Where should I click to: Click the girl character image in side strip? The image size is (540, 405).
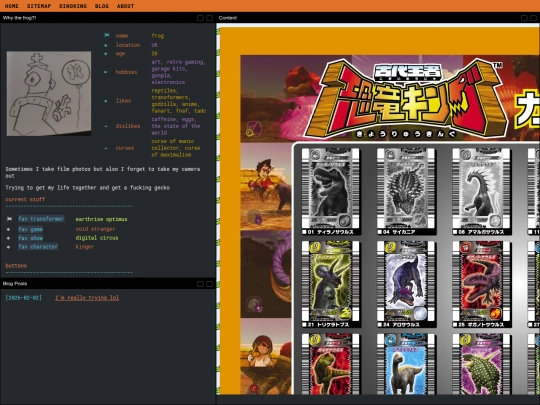[x=266, y=356]
